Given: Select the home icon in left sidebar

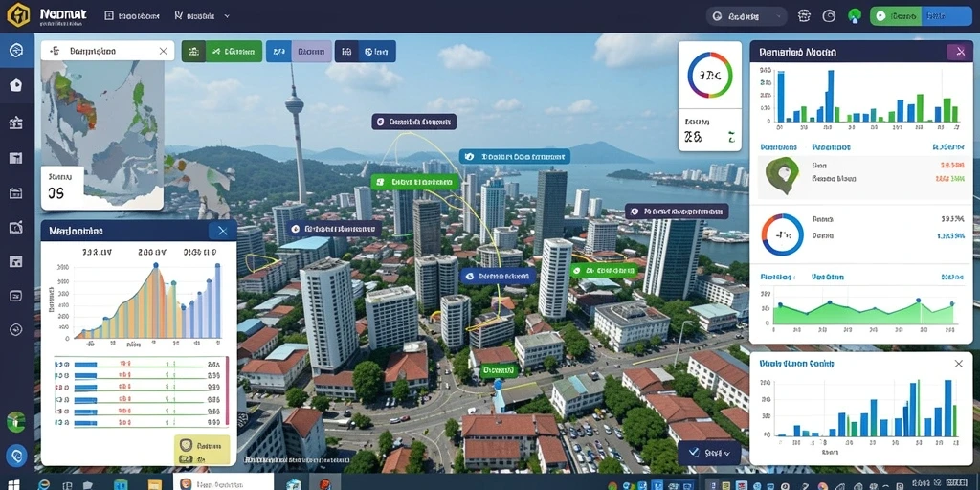Looking at the screenshot, I should click(16, 85).
